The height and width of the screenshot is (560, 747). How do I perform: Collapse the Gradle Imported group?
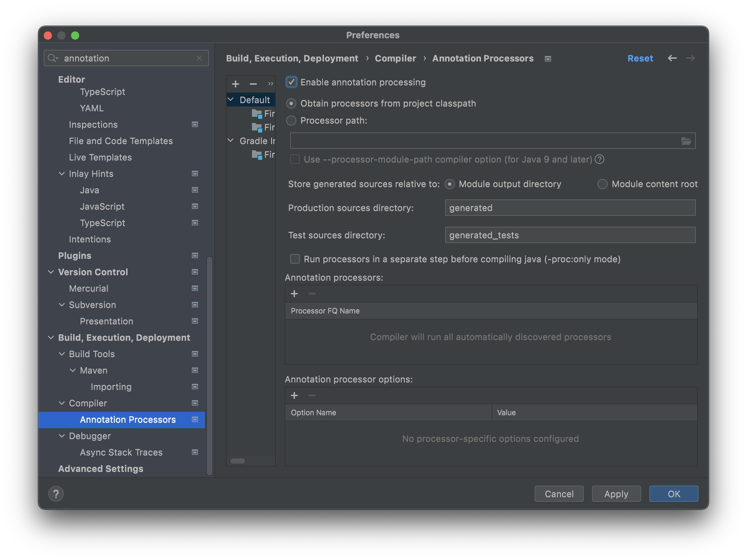coord(230,141)
